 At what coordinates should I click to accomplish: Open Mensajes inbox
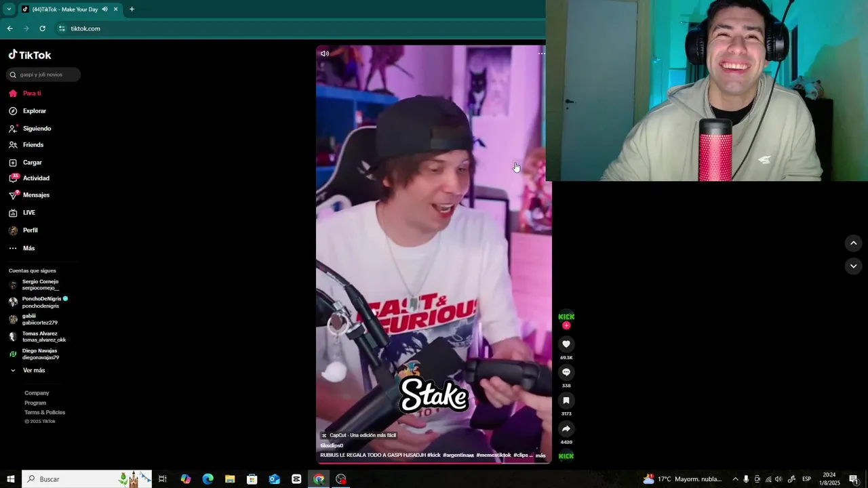[29, 195]
